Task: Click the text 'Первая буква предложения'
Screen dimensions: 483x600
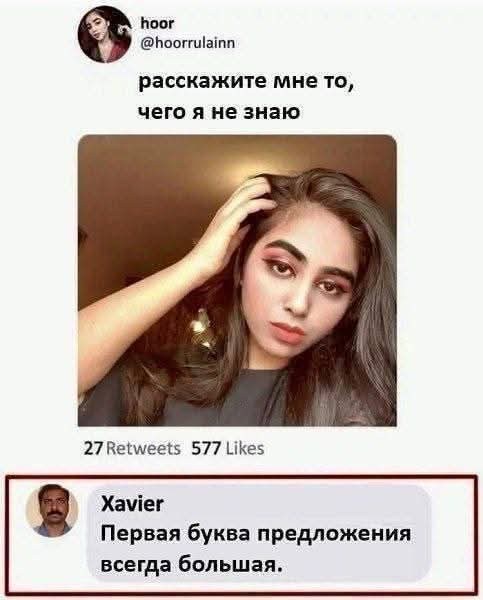Action: click(256, 534)
